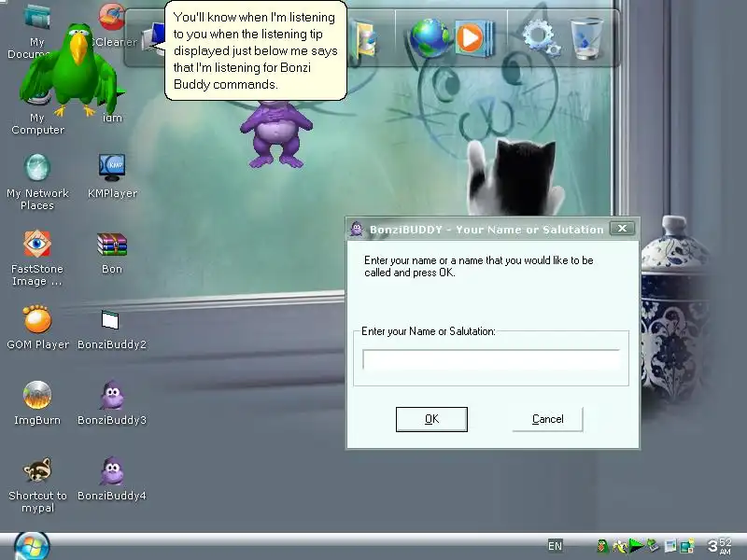
Task: Close the BonziBUDDY Your Name dialog
Action: [x=622, y=229]
